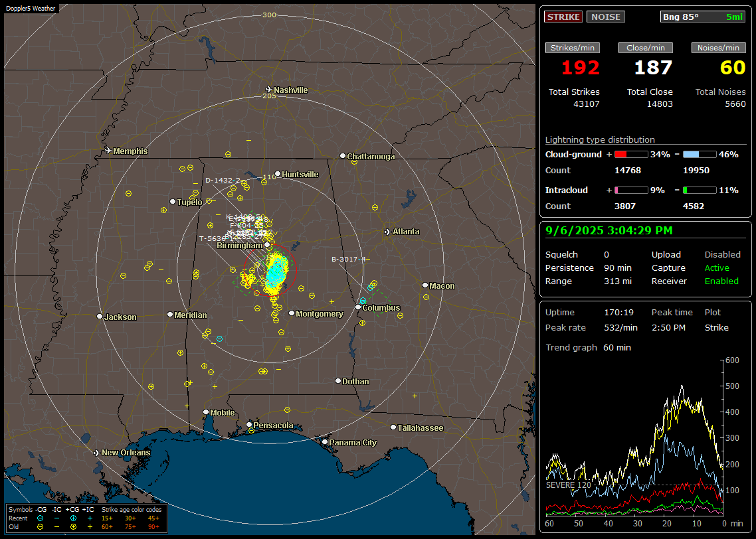Click the Plot Strike setting

click(716, 327)
